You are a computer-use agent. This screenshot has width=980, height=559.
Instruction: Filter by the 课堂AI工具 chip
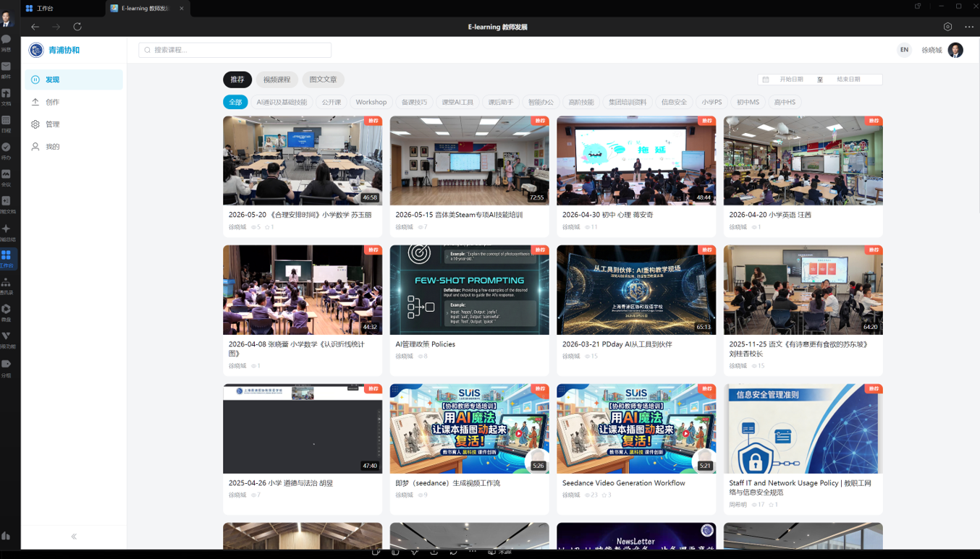tap(457, 102)
